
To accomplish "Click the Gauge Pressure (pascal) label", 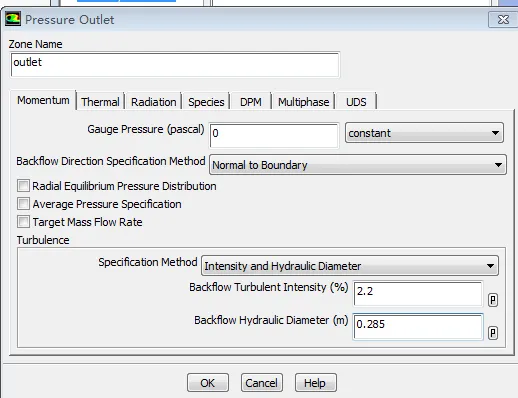I will click(x=146, y=129).
